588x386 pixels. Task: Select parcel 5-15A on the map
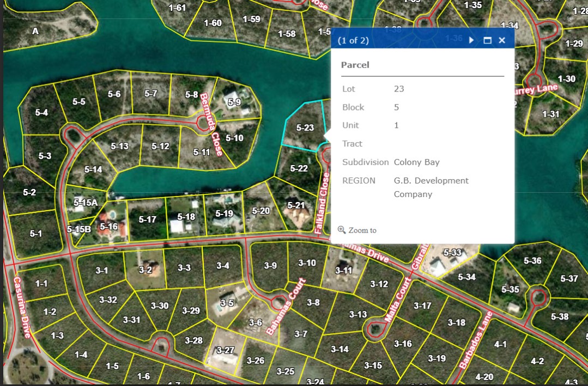[86, 203]
